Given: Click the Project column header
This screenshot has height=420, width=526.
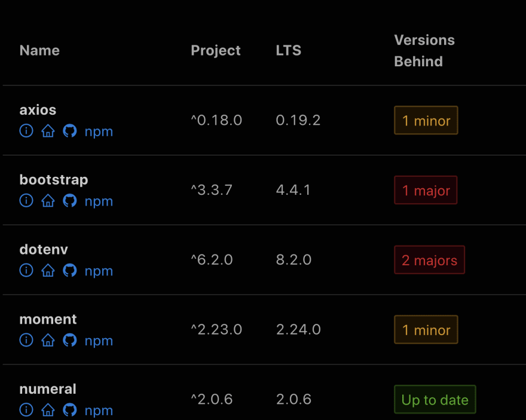Looking at the screenshot, I should click(x=216, y=51).
